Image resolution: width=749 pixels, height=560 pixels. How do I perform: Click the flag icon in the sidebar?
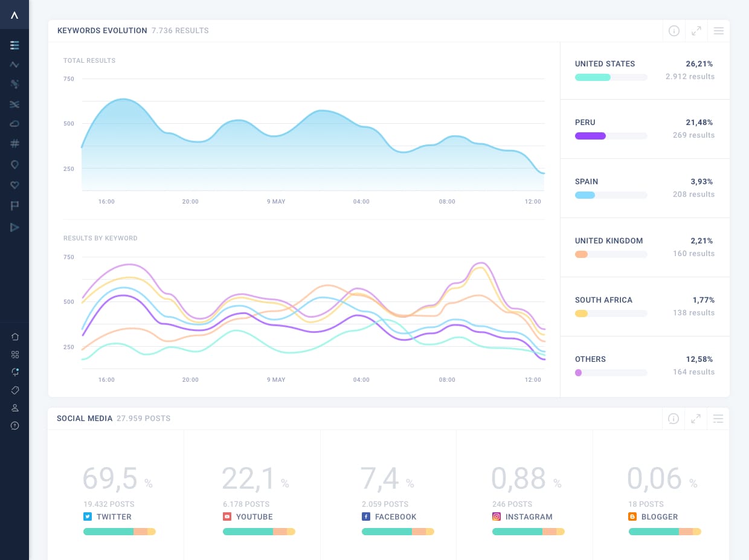click(14, 206)
